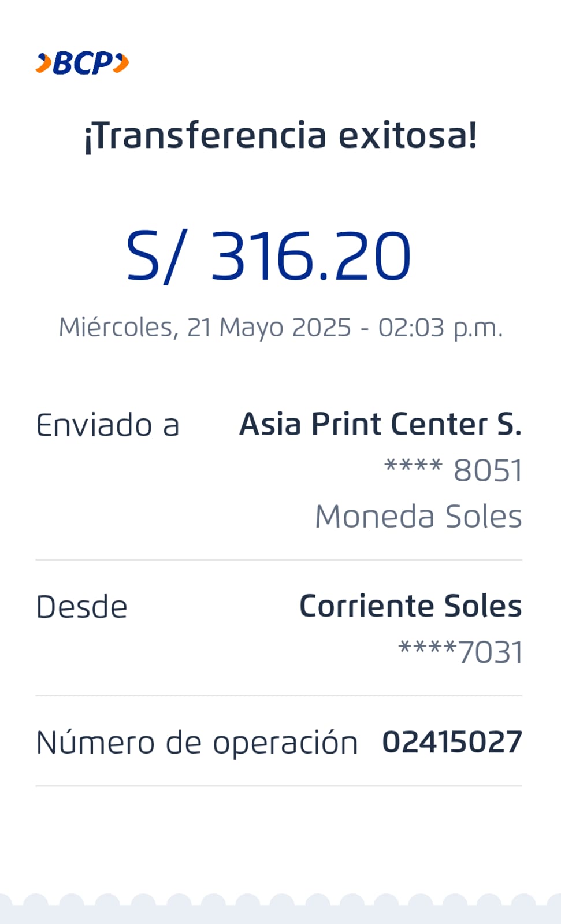
Task: Select the operation number 02415027
Action: (452, 742)
